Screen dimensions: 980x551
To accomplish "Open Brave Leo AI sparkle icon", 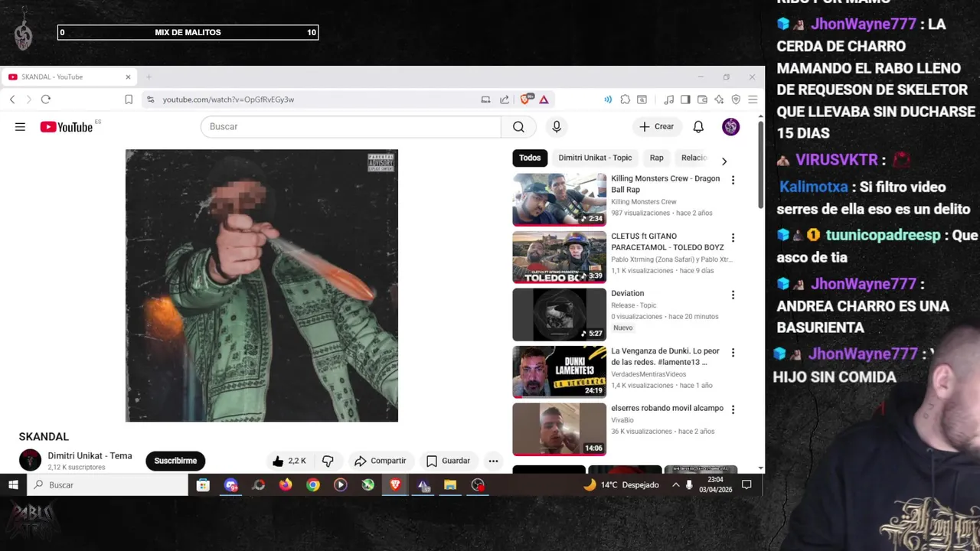I will [x=719, y=99].
